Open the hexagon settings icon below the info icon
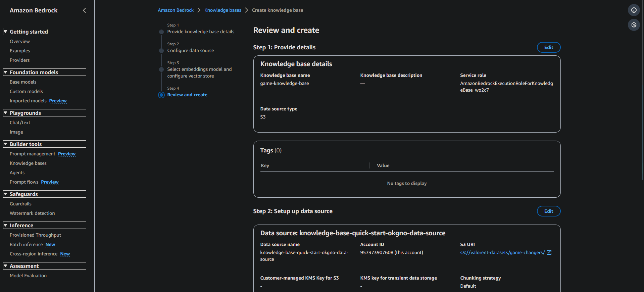The width and height of the screenshot is (644, 292). (x=634, y=25)
